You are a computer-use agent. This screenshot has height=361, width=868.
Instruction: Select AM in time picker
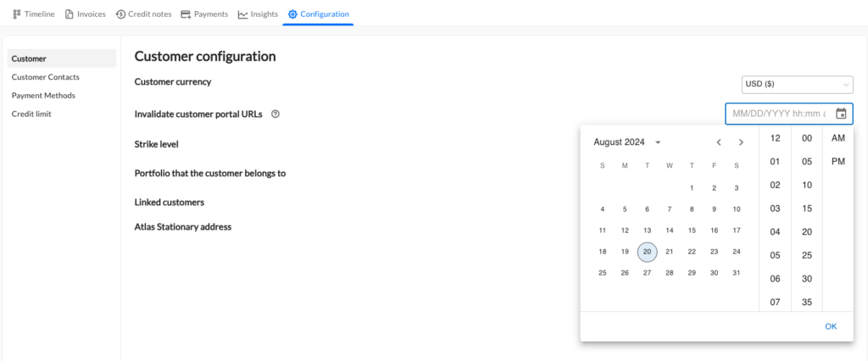838,138
